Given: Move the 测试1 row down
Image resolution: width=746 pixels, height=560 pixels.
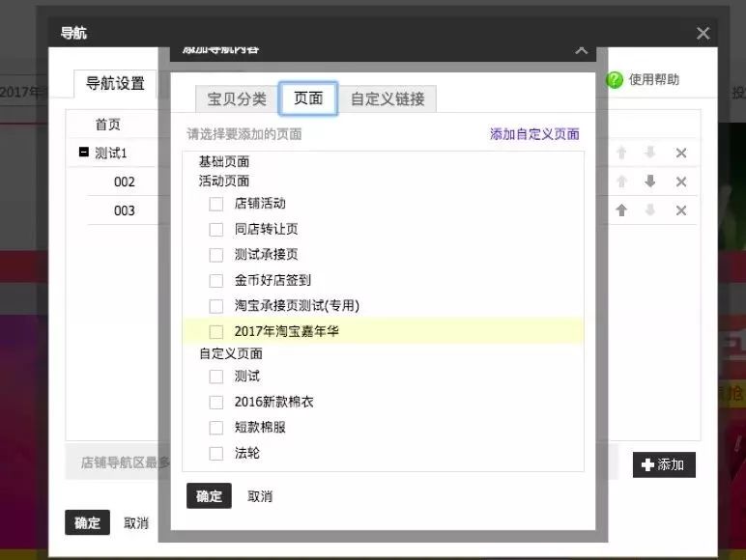Looking at the screenshot, I should (x=650, y=153).
